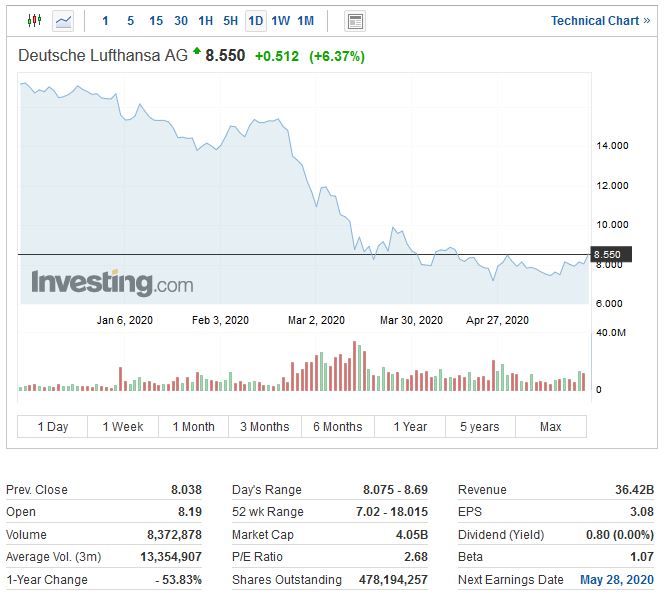Screen dimensions: 666x601
Task: Click the 8.550 current price marker on axis
Action: (x=611, y=254)
